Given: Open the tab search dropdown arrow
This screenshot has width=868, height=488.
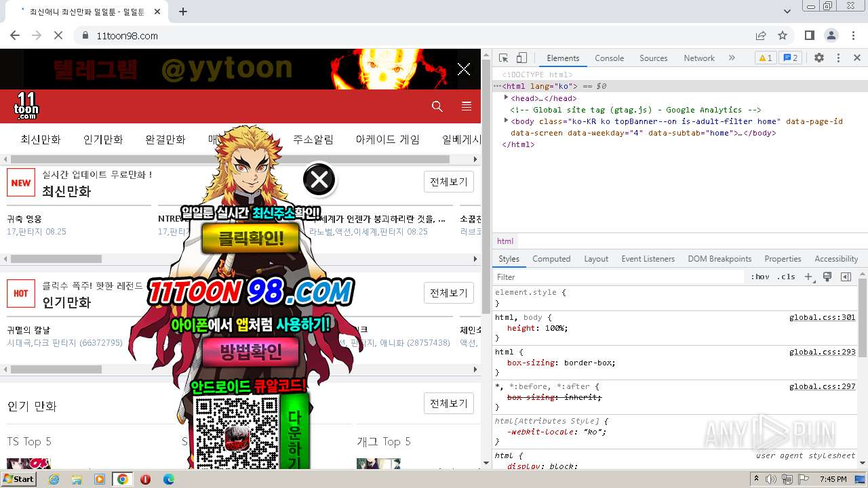Looking at the screenshot, I should [787, 12].
